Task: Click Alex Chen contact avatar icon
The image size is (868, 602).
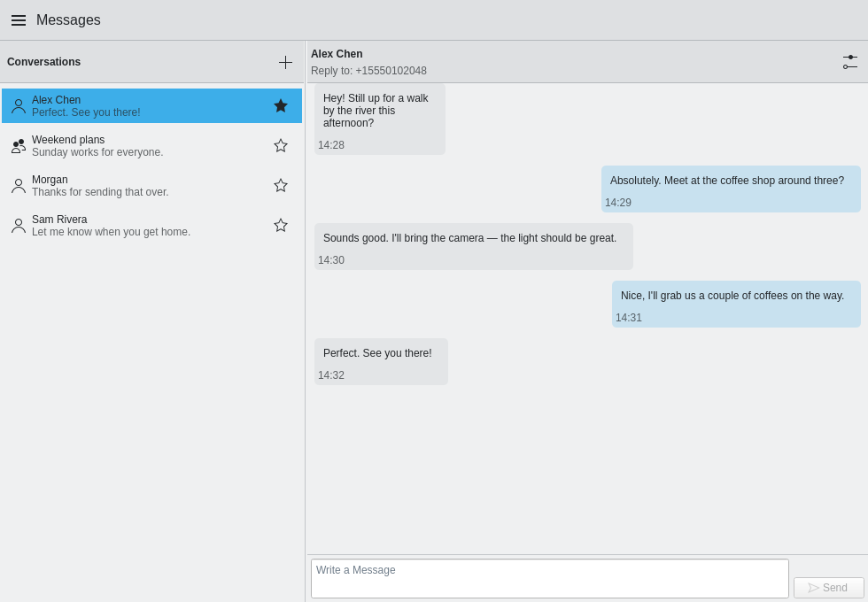Action: pyautogui.click(x=19, y=106)
